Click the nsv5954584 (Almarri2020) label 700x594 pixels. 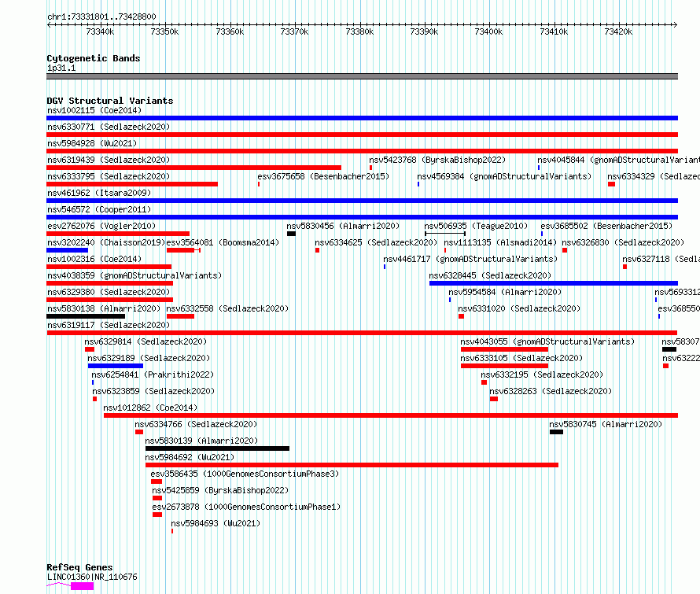[x=505, y=292]
